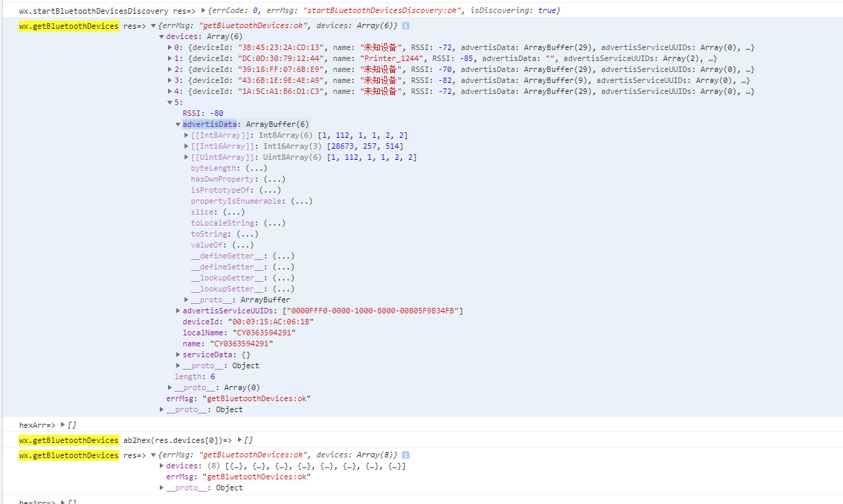
Task: Expand the serviceData object
Action: (178, 355)
